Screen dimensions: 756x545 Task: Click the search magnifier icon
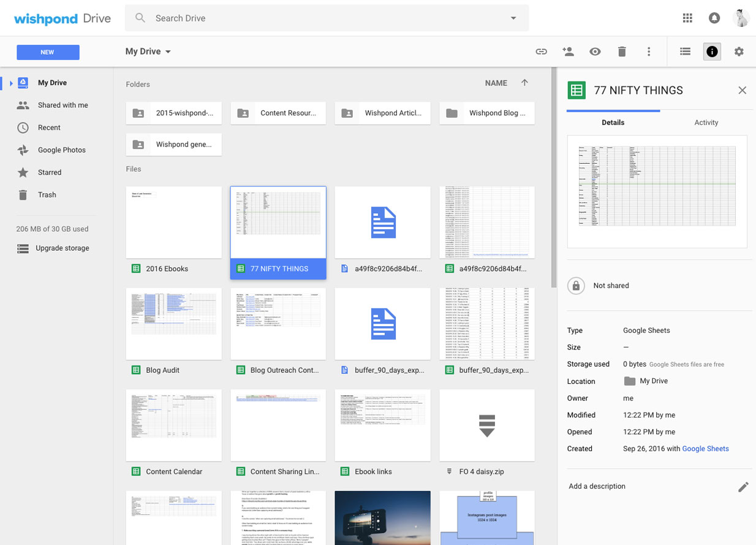point(140,18)
